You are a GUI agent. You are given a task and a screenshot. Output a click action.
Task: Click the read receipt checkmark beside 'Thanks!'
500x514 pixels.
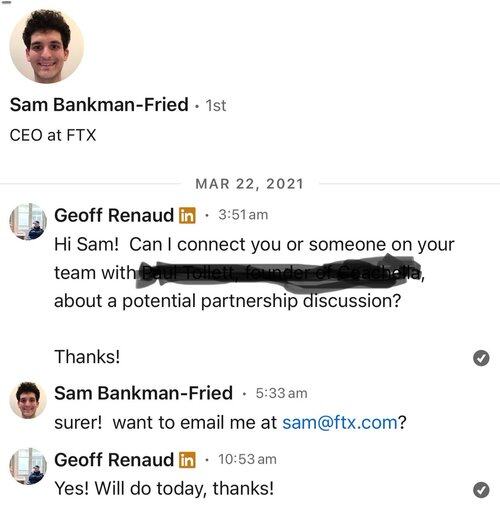pos(481,358)
